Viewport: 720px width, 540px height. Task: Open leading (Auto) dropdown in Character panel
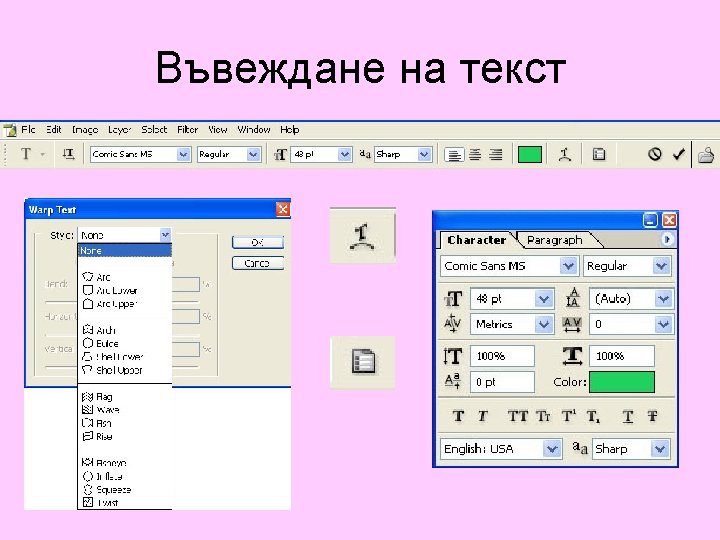pos(663,299)
